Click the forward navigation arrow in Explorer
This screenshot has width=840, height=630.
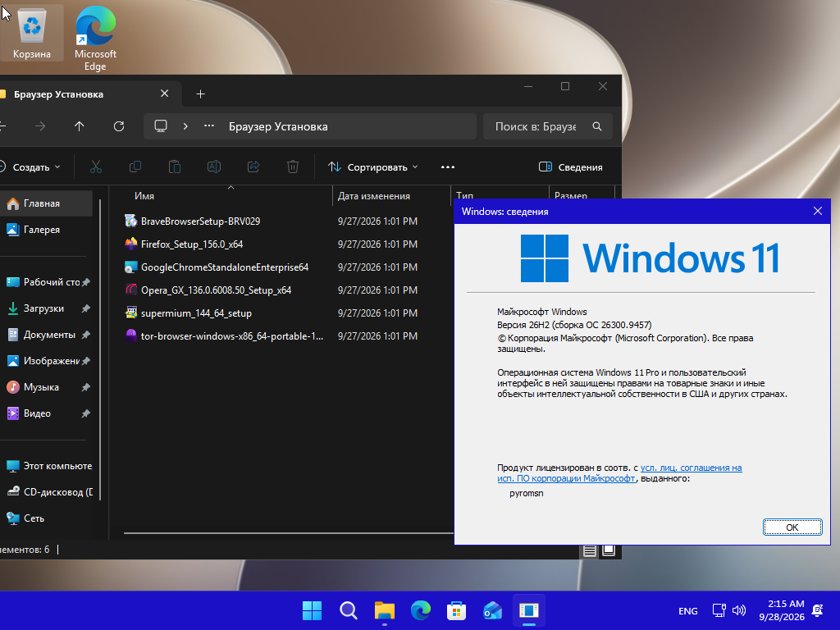click(40, 126)
